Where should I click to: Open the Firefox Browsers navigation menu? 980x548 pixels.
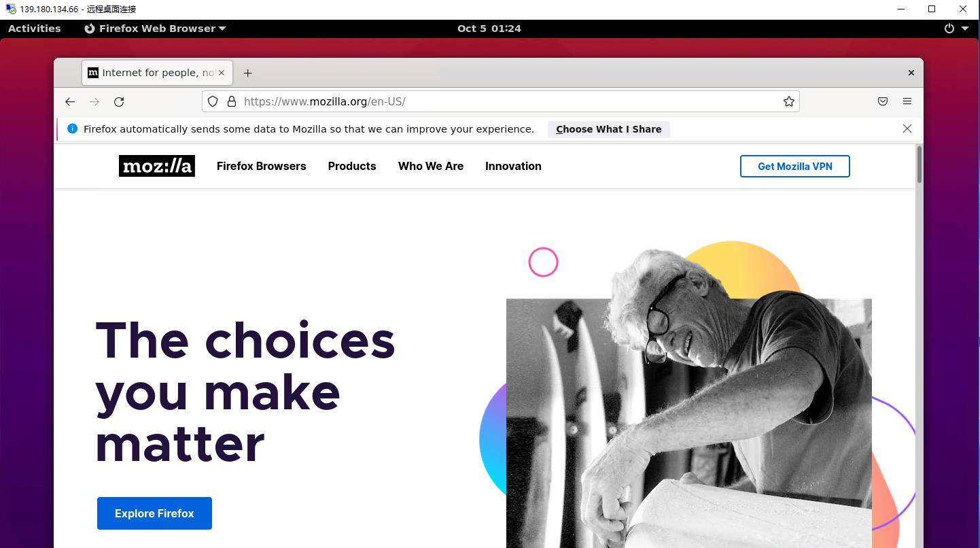click(x=262, y=166)
